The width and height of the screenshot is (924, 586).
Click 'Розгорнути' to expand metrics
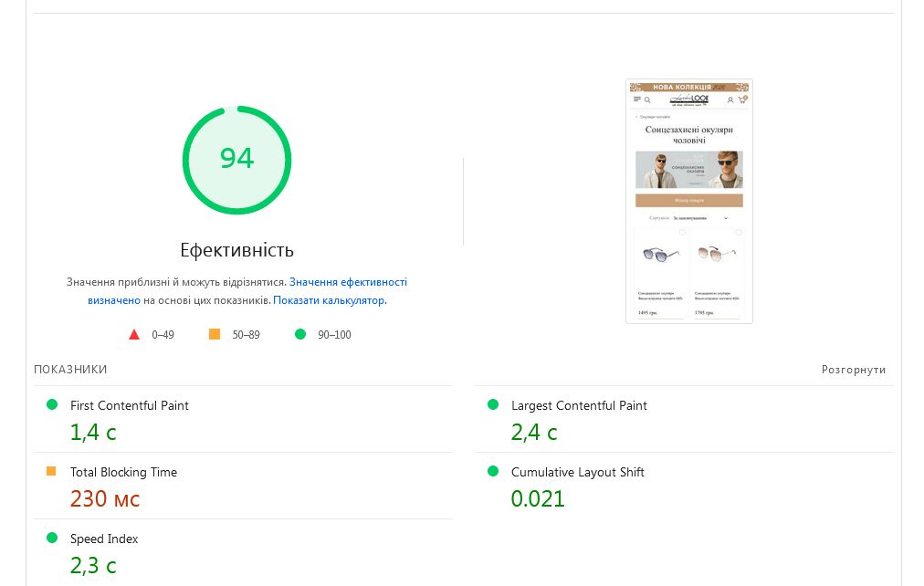(853, 370)
